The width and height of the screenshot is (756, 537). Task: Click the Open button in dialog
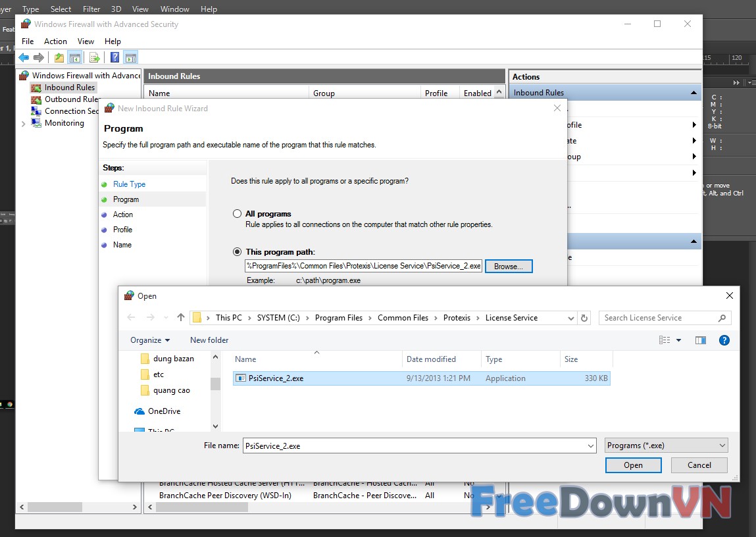pyautogui.click(x=633, y=465)
